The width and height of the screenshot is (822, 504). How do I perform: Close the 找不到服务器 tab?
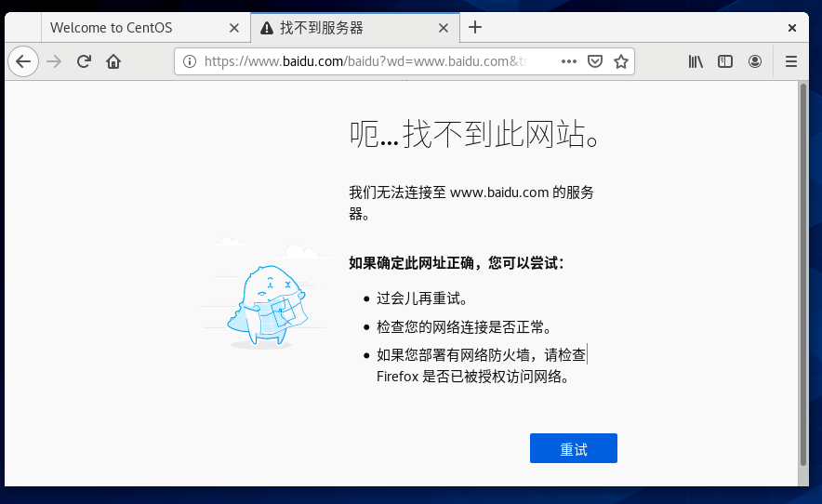click(444, 28)
